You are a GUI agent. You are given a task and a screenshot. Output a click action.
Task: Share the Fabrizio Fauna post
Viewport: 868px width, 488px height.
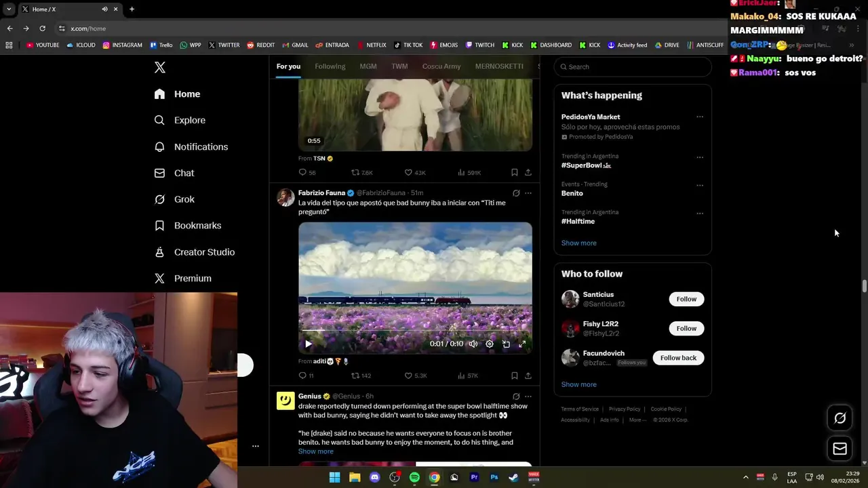click(x=528, y=375)
